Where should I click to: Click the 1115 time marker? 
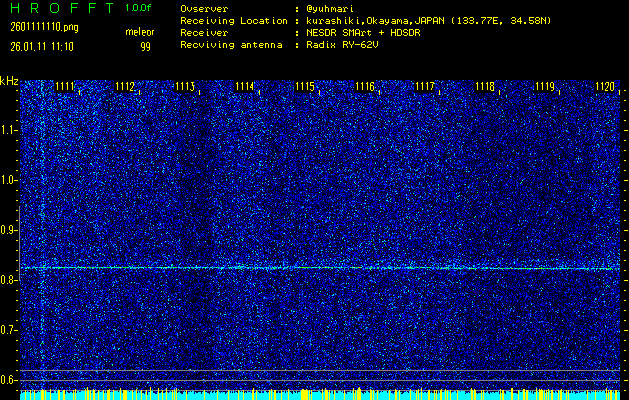(x=304, y=87)
